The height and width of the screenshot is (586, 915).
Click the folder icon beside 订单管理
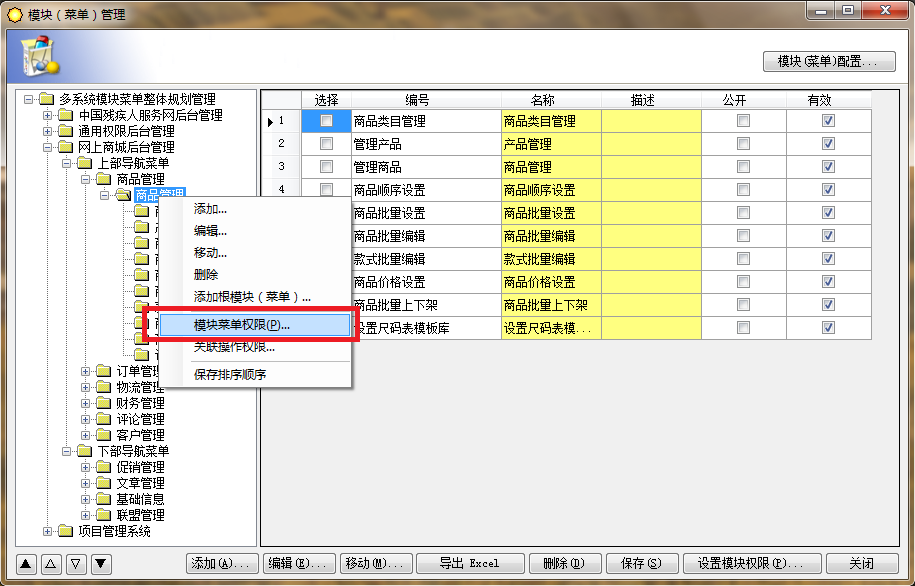(x=104, y=371)
